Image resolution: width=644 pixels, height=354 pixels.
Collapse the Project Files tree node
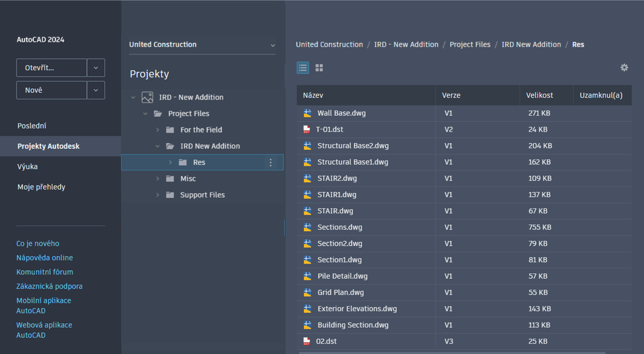coord(145,114)
